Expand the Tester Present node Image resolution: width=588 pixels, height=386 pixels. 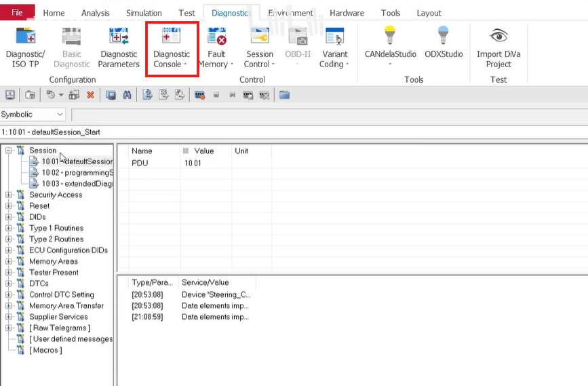point(9,272)
